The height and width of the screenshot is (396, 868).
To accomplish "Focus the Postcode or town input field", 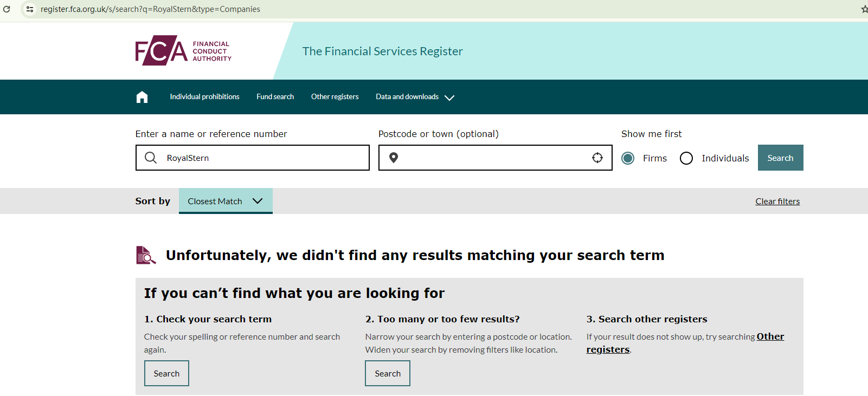I will point(496,158).
